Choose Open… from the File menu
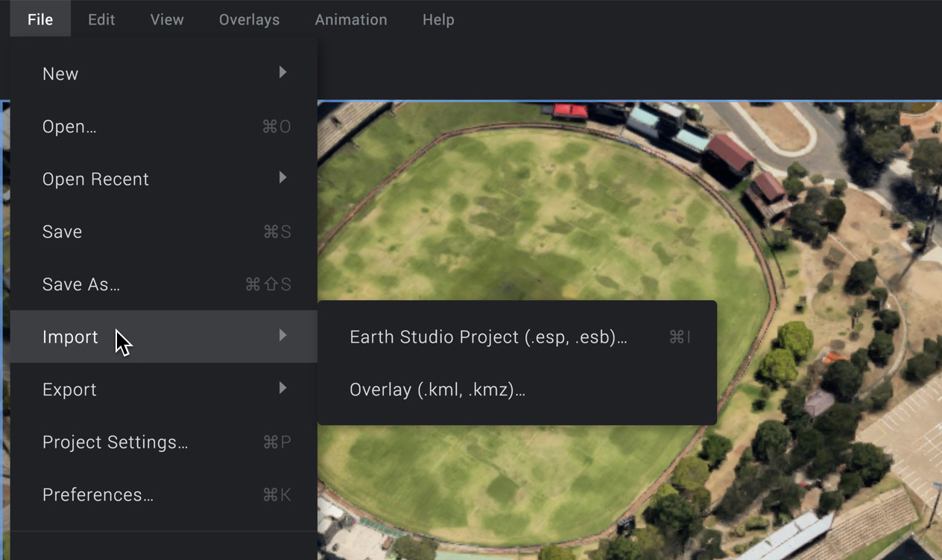Screen dimensions: 942x560 pyautogui.click(x=69, y=127)
